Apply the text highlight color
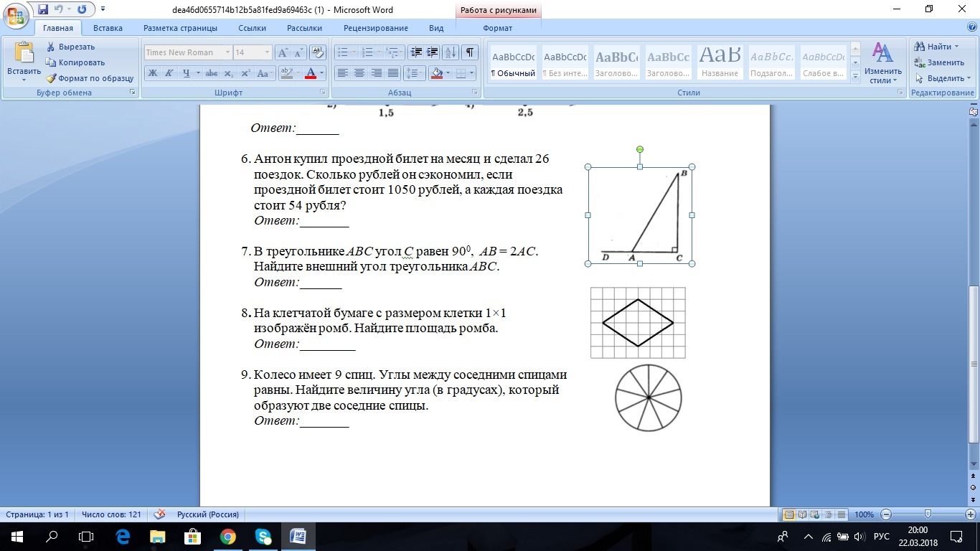 tap(287, 73)
